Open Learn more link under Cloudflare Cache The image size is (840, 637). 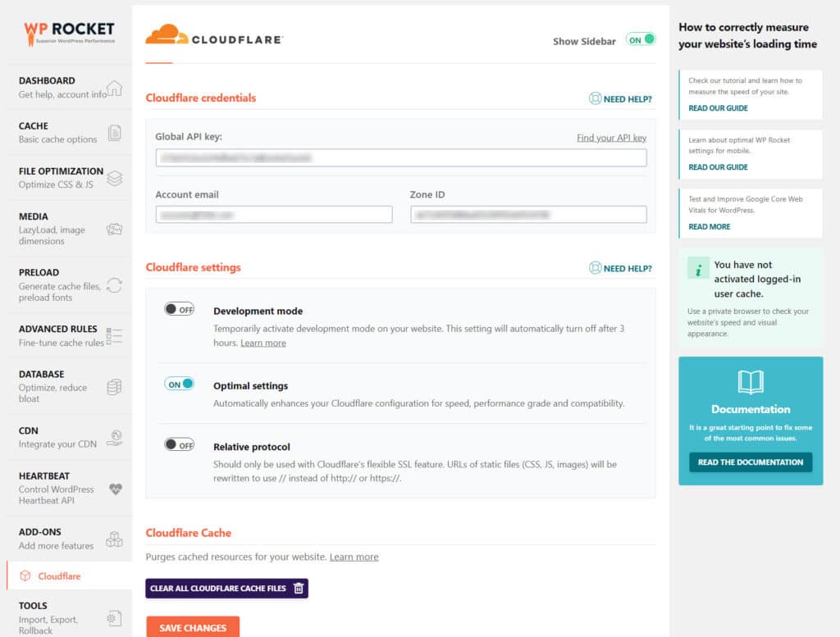354,557
